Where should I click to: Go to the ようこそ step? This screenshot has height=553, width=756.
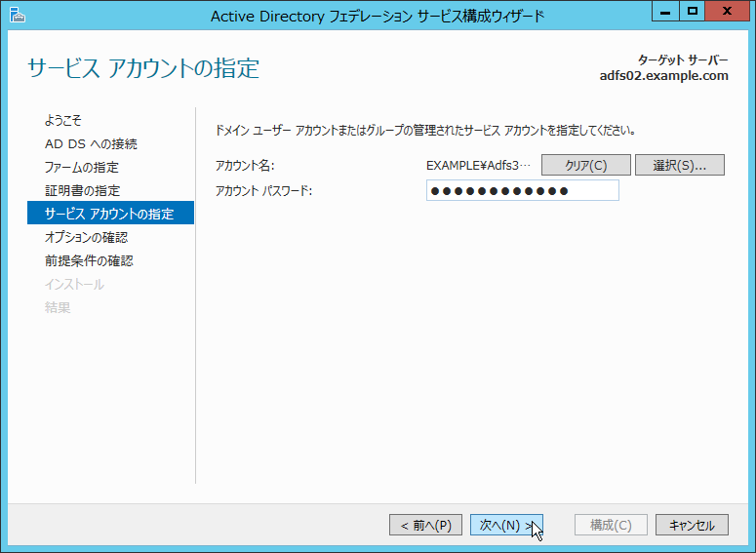point(62,120)
